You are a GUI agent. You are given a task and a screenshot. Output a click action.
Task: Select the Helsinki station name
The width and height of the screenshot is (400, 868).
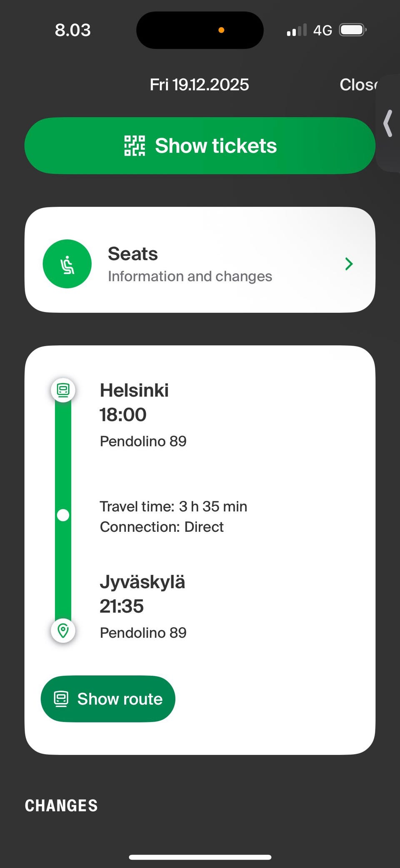click(x=134, y=390)
